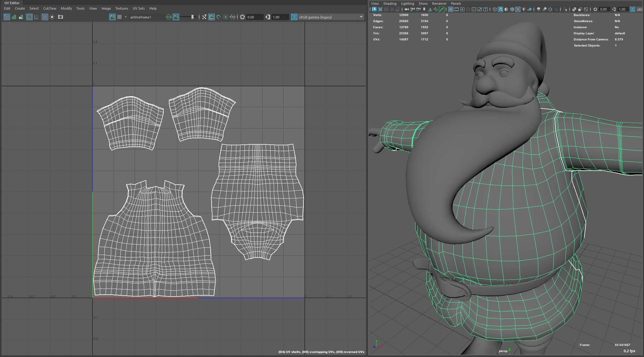
Task: Click the UV snapshot camera icon
Action: click(x=60, y=17)
